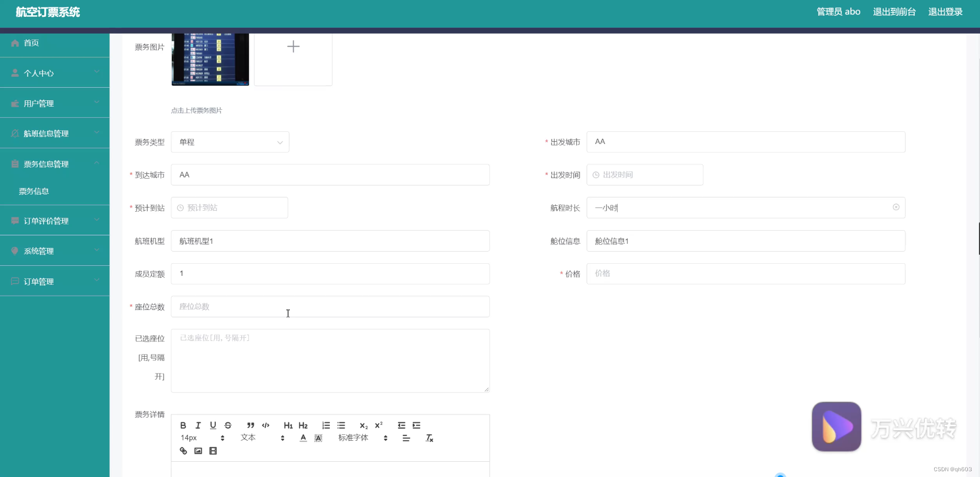Create an ordered list in the editor
Viewport: 980px width, 477px height.
click(326, 426)
